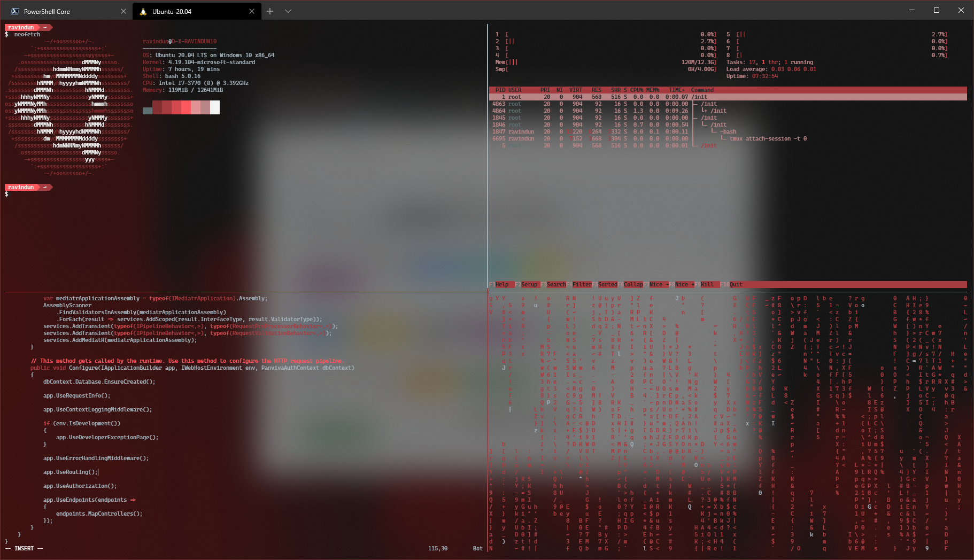The image size is (974, 560).
Task: Click the grey neofetch color block
Action: pyautogui.click(x=148, y=111)
